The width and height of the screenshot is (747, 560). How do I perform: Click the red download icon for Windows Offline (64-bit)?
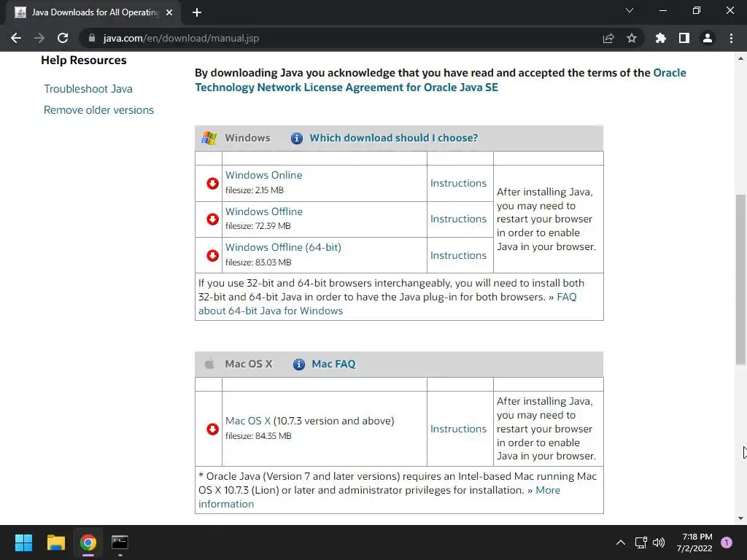(212, 255)
